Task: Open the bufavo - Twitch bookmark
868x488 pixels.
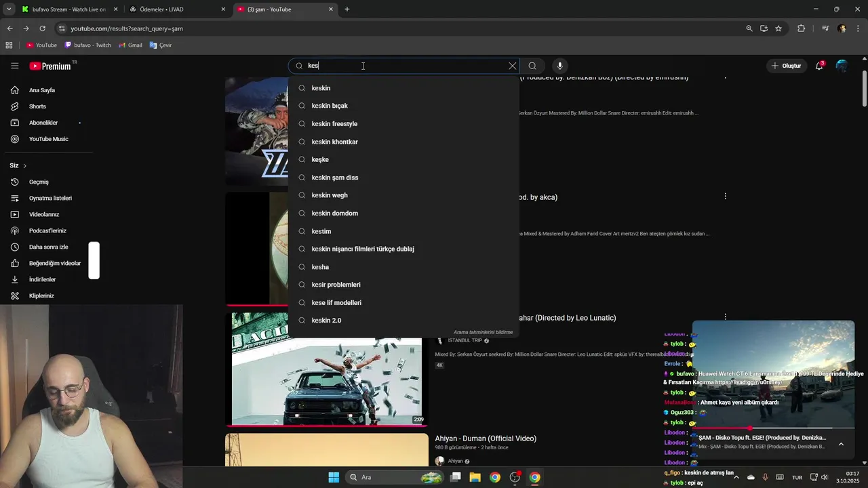Action: tap(88, 45)
